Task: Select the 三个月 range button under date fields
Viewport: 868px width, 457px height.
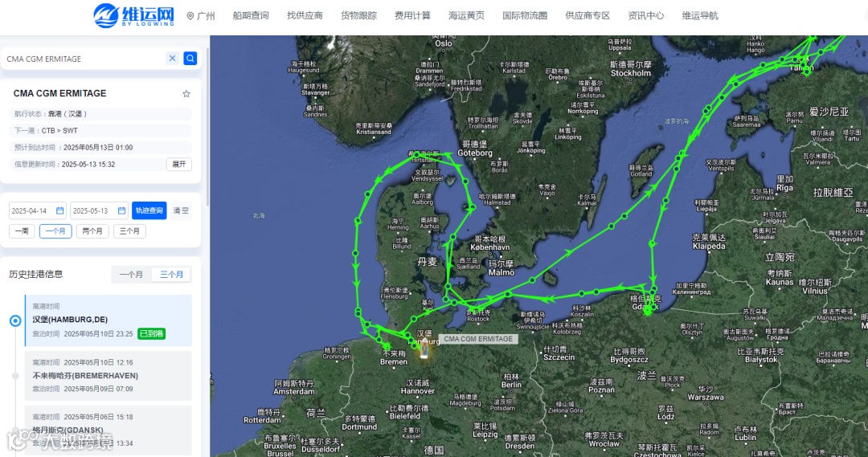Action: pos(129,231)
